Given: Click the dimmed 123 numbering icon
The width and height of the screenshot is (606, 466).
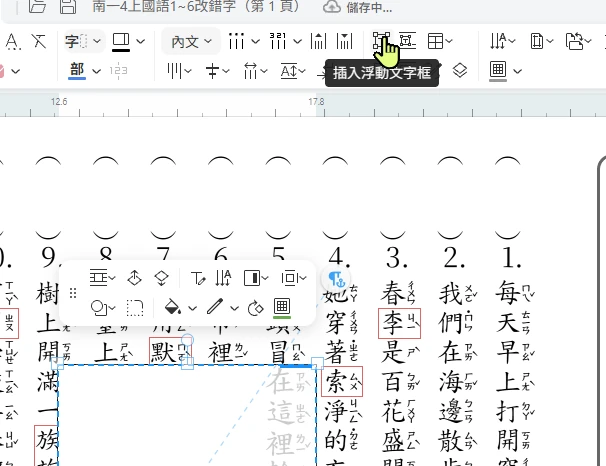Looking at the screenshot, I should [x=118, y=71].
